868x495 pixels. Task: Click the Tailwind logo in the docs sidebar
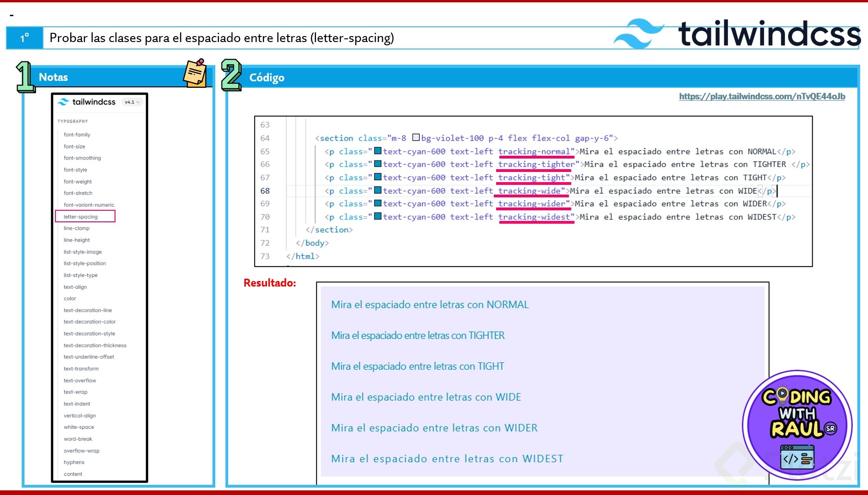coord(87,102)
